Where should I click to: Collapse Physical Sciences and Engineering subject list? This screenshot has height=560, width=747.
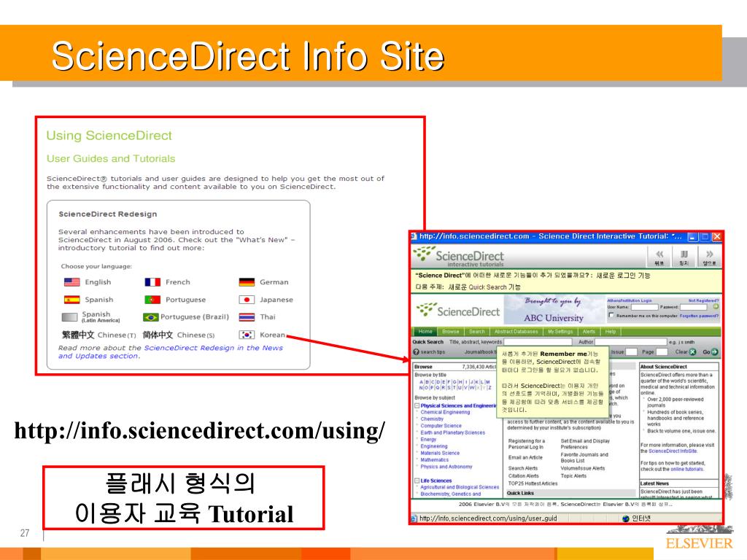tap(417, 405)
